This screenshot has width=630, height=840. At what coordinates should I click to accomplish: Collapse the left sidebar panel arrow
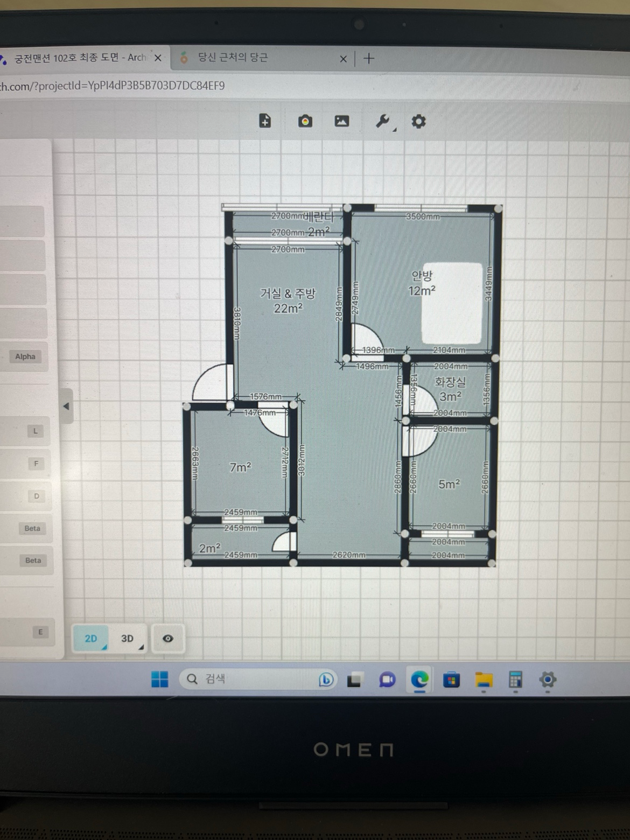tap(66, 406)
